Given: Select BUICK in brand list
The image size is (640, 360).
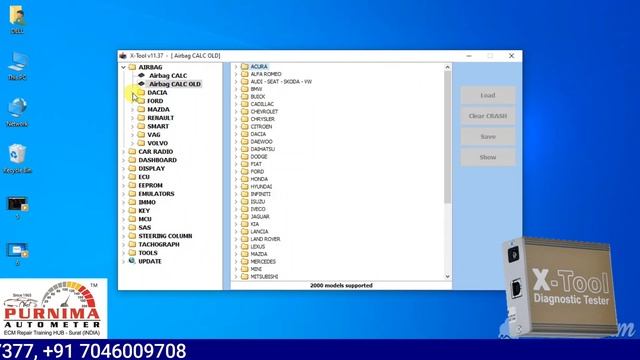Looking at the screenshot, I should (x=258, y=97).
